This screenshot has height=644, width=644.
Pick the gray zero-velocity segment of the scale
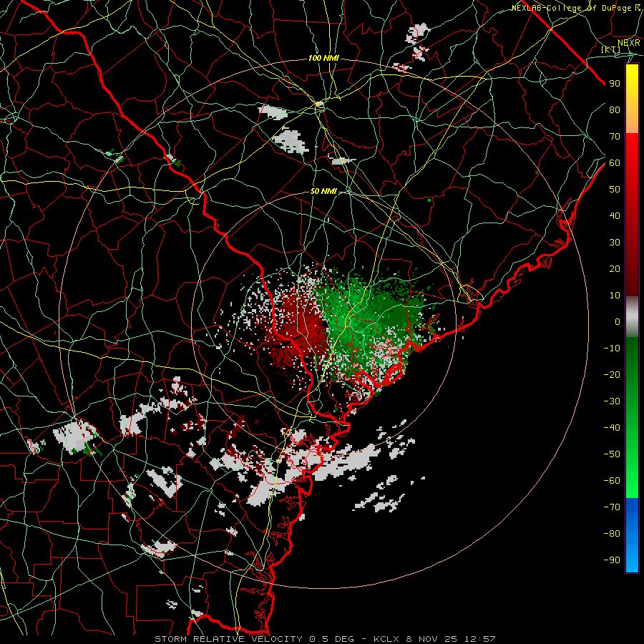point(632,317)
